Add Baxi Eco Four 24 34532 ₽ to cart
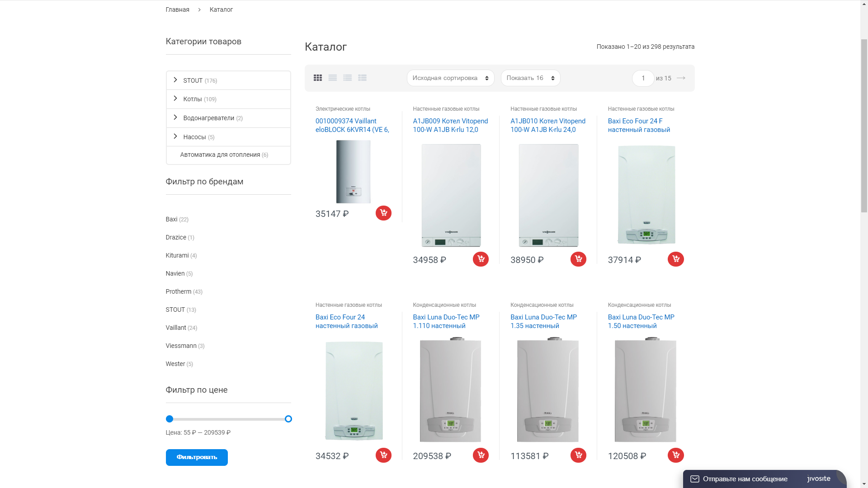 pos(383,455)
